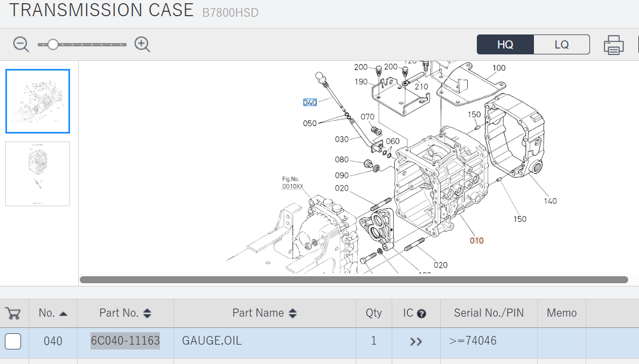Switch diagram to LQ quality
Image resolution: width=639 pixels, height=364 pixels.
pos(561,44)
